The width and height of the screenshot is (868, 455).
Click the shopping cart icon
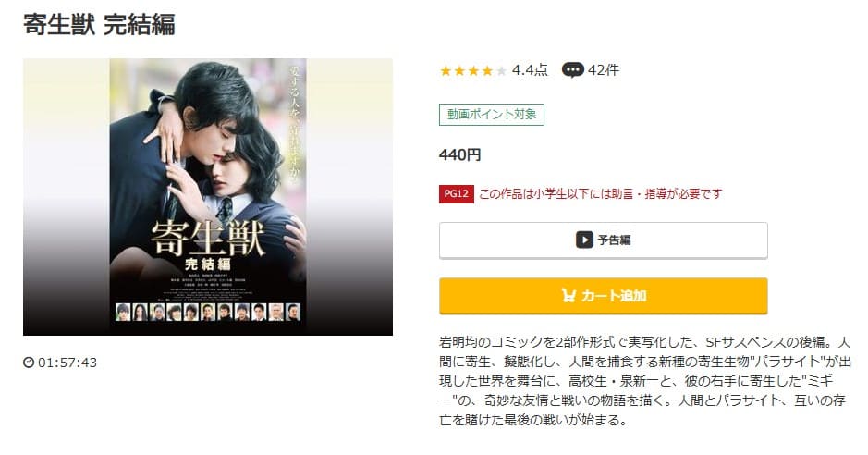568,295
